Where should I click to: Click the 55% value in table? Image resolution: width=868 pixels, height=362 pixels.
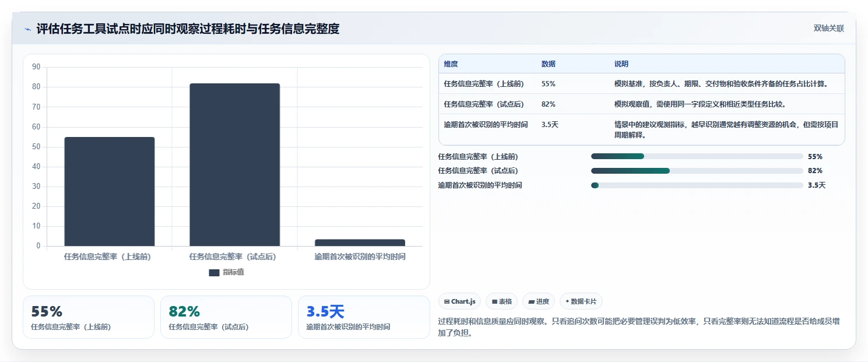549,84
